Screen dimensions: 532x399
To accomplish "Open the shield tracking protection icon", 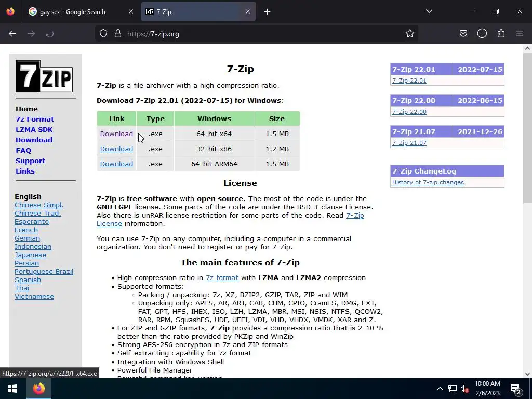I will 103,34.
